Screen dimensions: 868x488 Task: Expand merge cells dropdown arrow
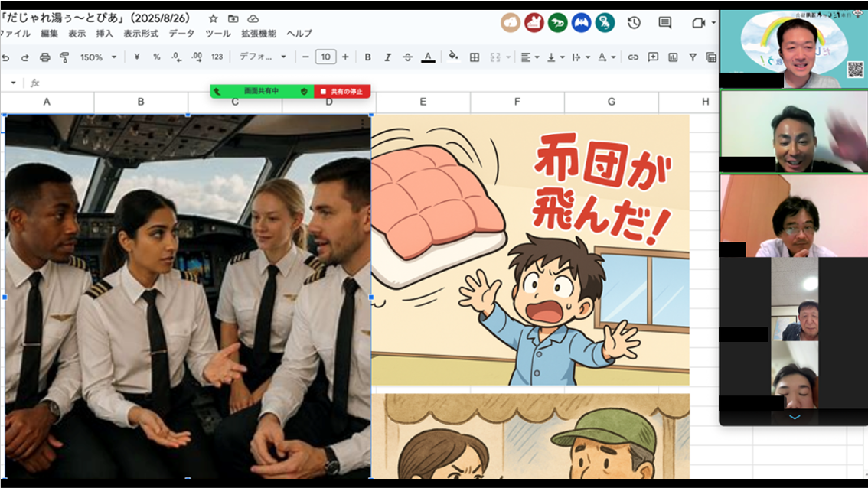click(507, 57)
